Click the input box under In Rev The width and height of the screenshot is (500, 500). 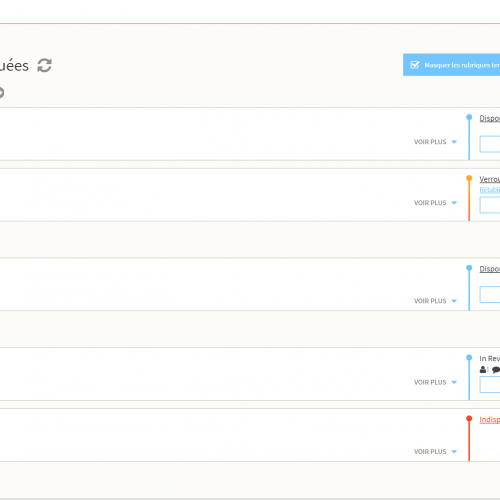(490, 384)
